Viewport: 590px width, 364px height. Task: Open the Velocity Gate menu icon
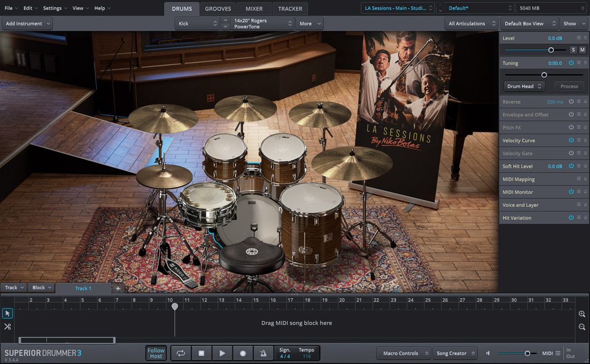pos(578,153)
